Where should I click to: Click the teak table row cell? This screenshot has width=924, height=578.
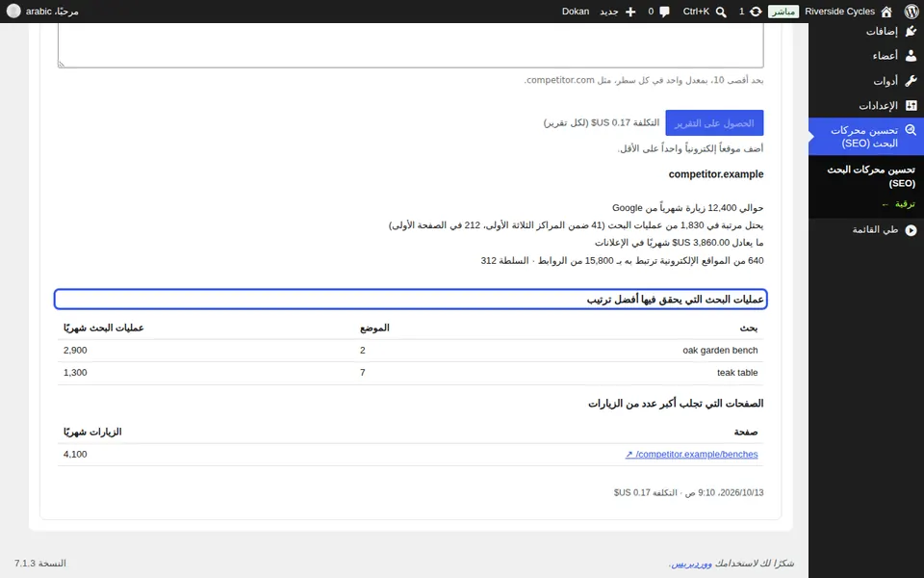(x=737, y=373)
